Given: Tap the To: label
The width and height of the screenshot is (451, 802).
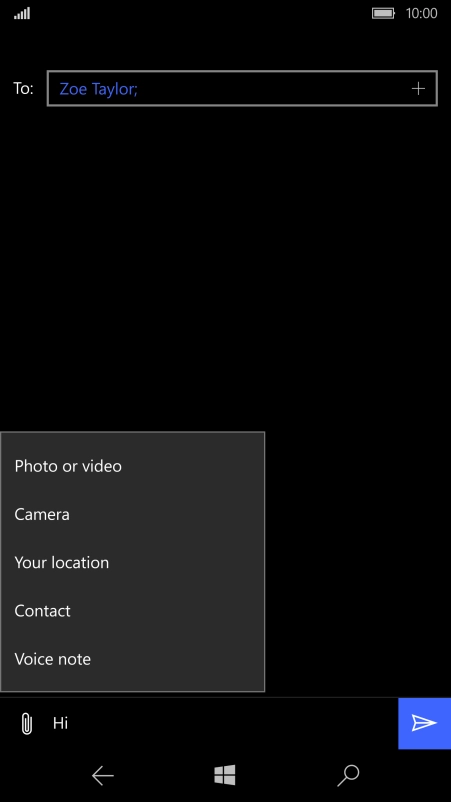Looking at the screenshot, I should pos(24,88).
